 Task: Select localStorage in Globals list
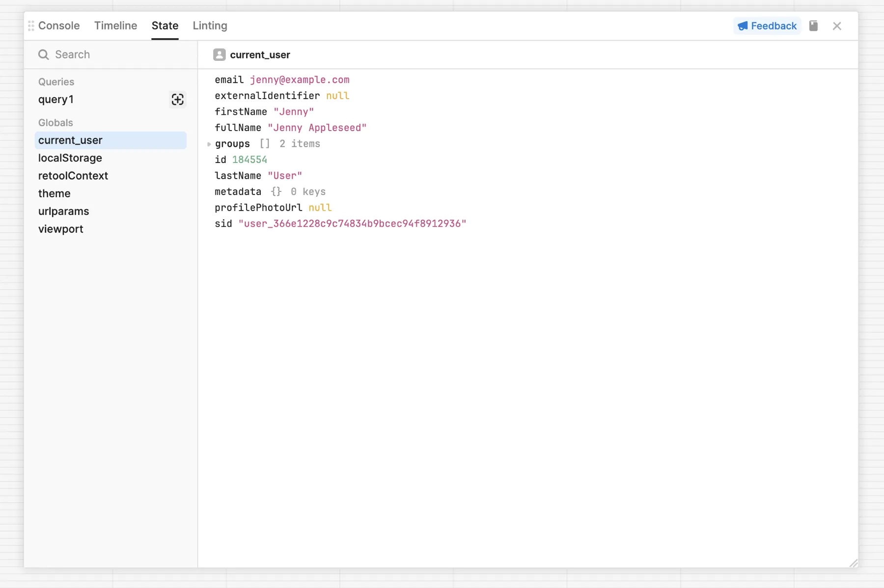coord(110,158)
